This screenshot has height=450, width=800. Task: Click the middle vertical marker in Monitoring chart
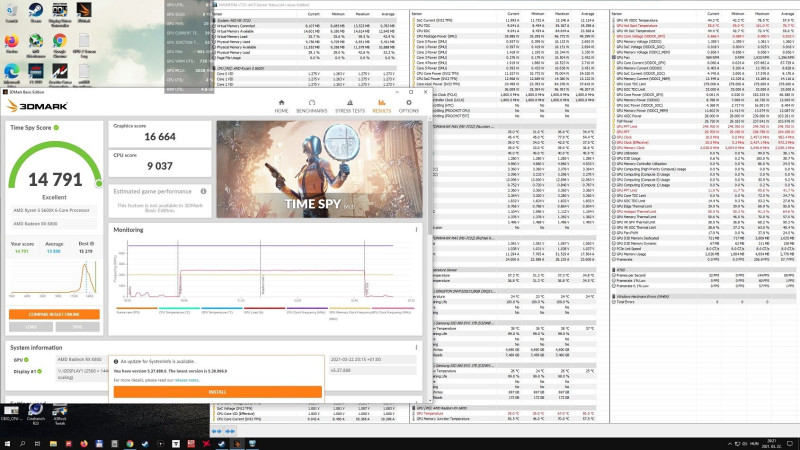[261, 269]
